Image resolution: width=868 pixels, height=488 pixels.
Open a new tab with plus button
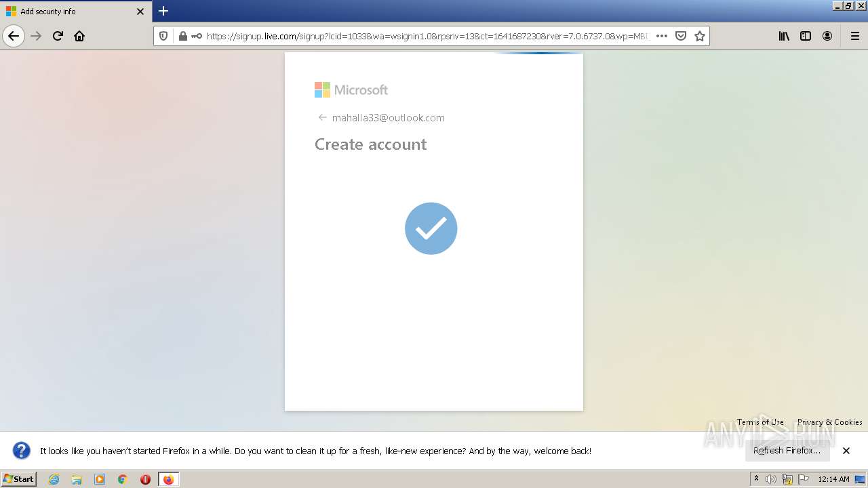[x=163, y=11]
